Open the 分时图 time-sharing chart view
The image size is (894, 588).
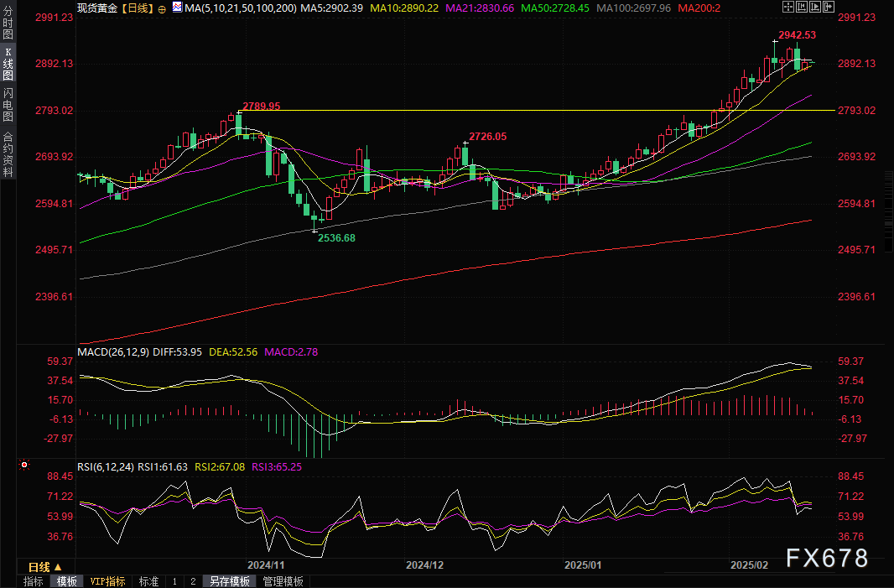coord(7,23)
